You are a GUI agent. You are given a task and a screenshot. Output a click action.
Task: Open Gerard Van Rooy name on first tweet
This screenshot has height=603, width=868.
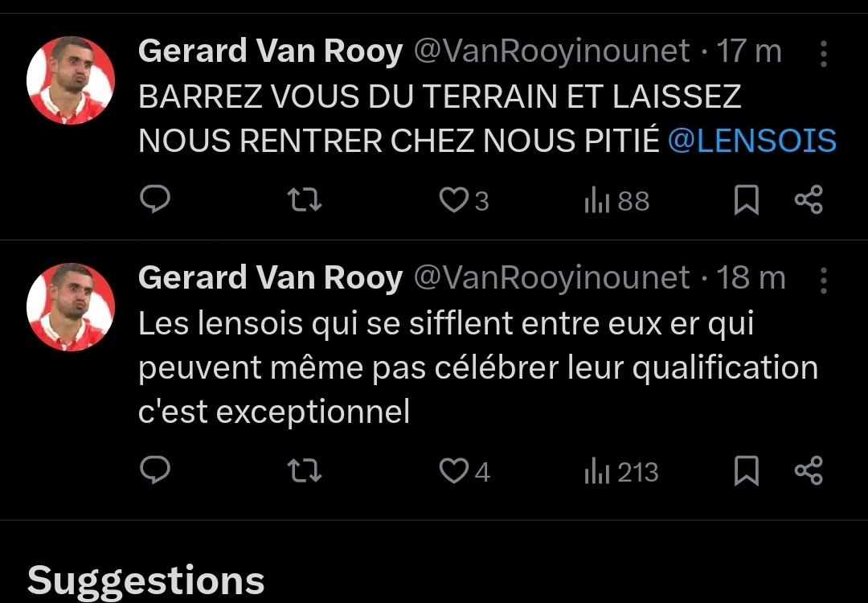click(x=270, y=52)
